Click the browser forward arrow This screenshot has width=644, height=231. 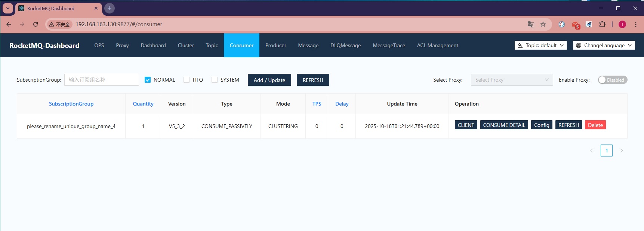tap(22, 24)
